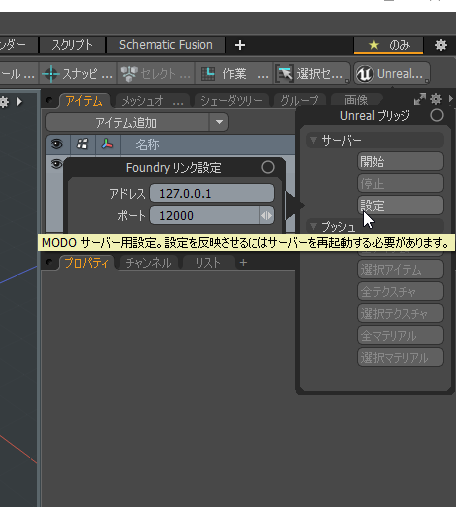Viewport: 456px width, 507px height.
Task: Add a new layout tab with plus
Action: [240, 45]
